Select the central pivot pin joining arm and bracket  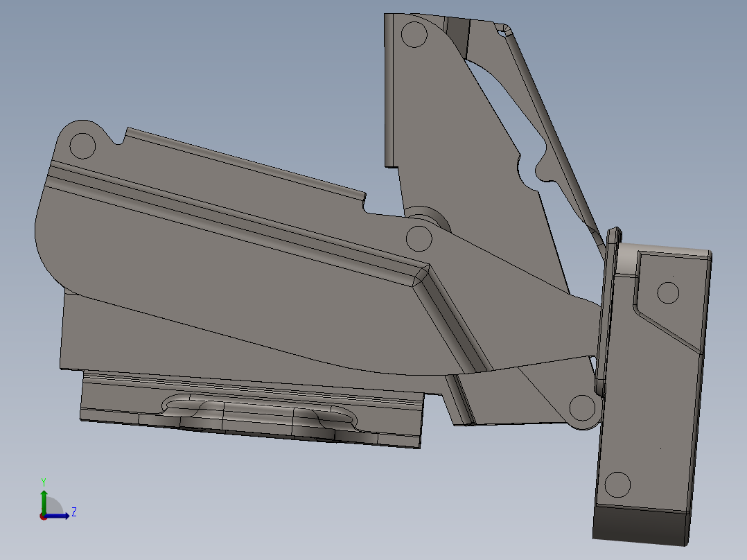point(419,238)
